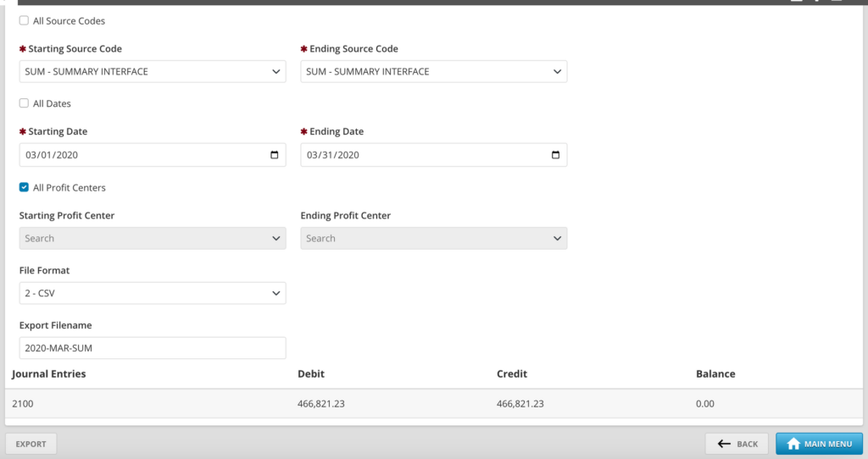Open the Ending Profit Center search dropdown
868x459 pixels.
pos(433,239)
